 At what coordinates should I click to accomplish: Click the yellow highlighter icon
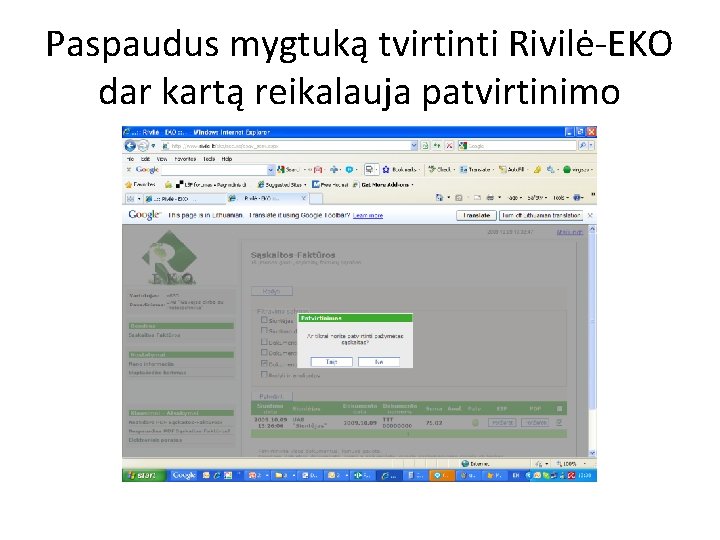coord(537,169)
